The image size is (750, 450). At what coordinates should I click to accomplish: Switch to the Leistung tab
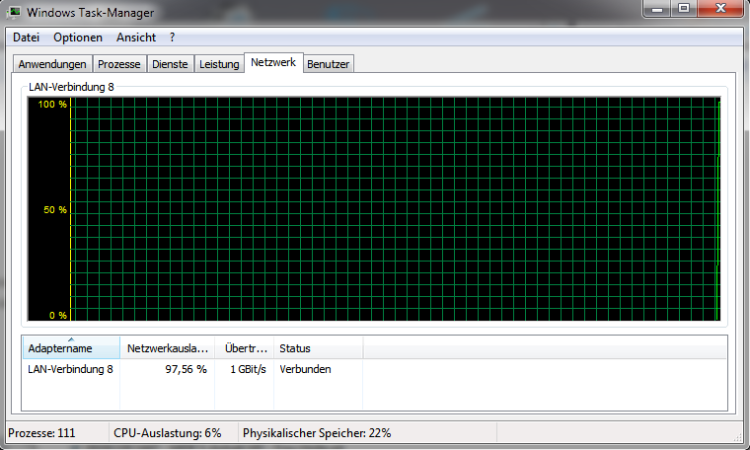[x=219, y=64]
